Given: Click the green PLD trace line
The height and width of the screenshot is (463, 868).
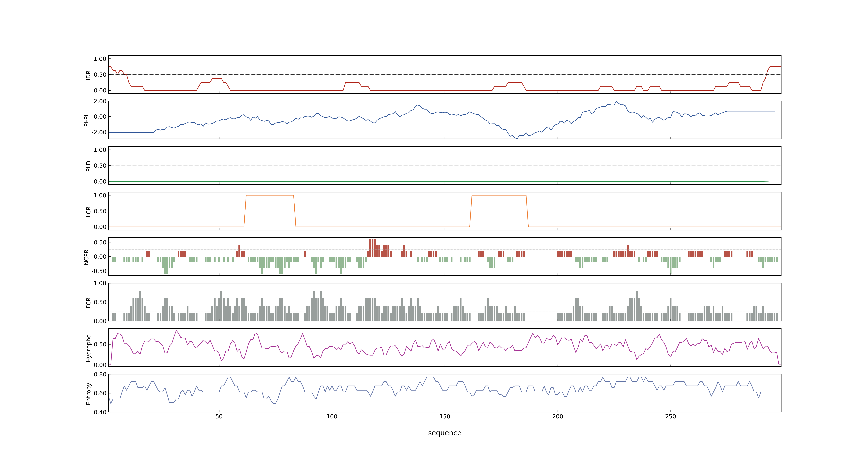Looking at the screenshot, I should 445,181.
